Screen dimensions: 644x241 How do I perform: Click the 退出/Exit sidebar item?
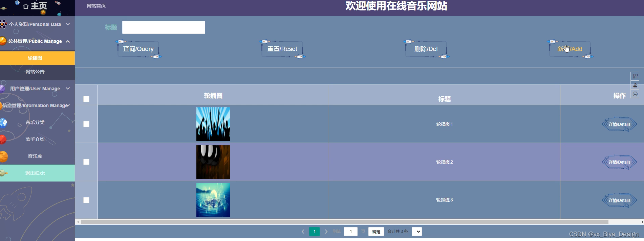coord(37,173)
